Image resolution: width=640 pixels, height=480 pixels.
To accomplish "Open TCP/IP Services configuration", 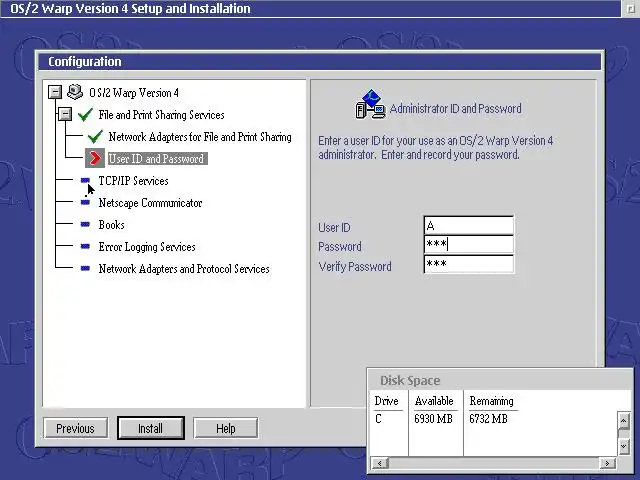I will click(133, 181).
